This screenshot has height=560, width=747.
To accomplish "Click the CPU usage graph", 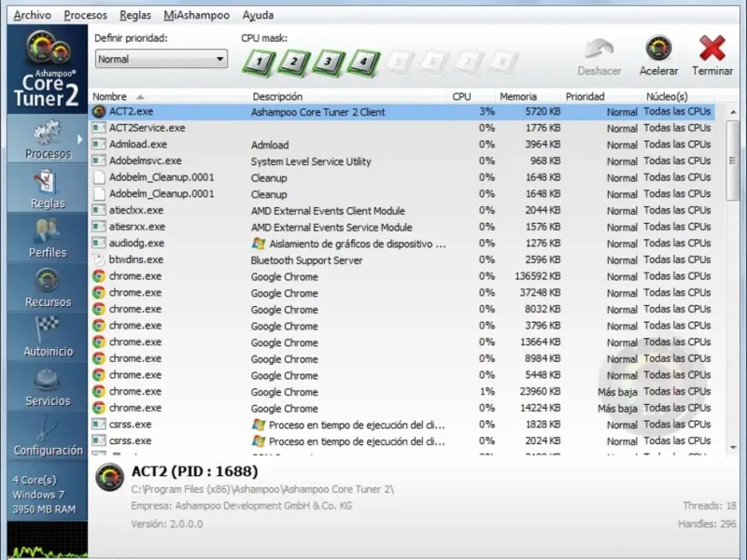I will (x=48, y=539).
